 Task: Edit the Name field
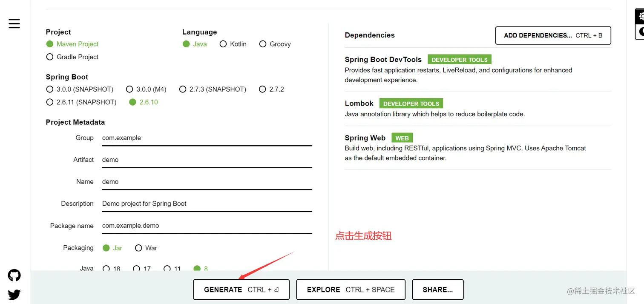point(207,182)
